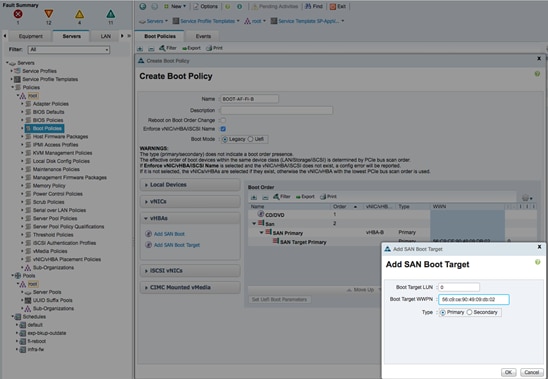Click collapse-all icon under Boot Policies tab
The width and height of the screenshot is (548, 379).
point(151,48)
